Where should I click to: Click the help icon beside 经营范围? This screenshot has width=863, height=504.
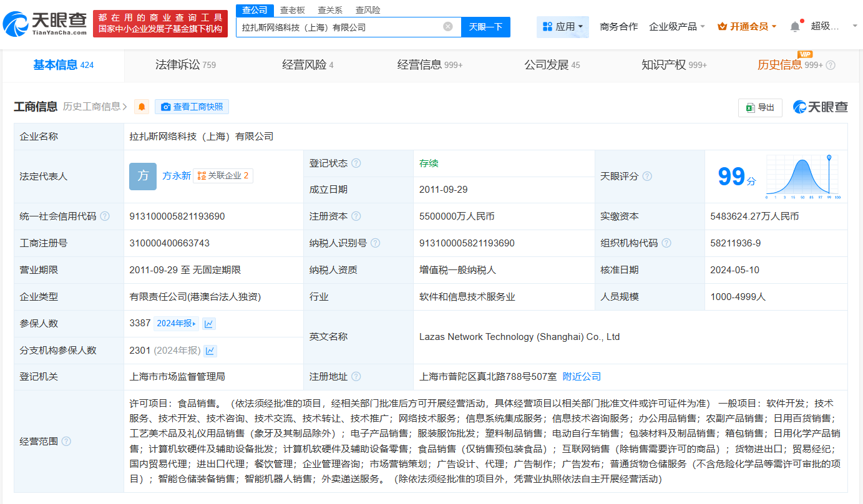66,442
